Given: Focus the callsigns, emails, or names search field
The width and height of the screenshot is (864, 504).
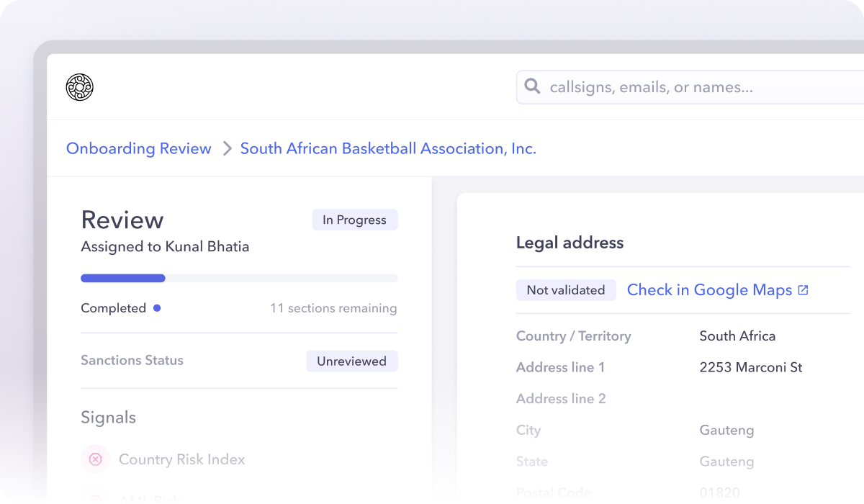Looking at the screenshot, I should coord(691,87).
